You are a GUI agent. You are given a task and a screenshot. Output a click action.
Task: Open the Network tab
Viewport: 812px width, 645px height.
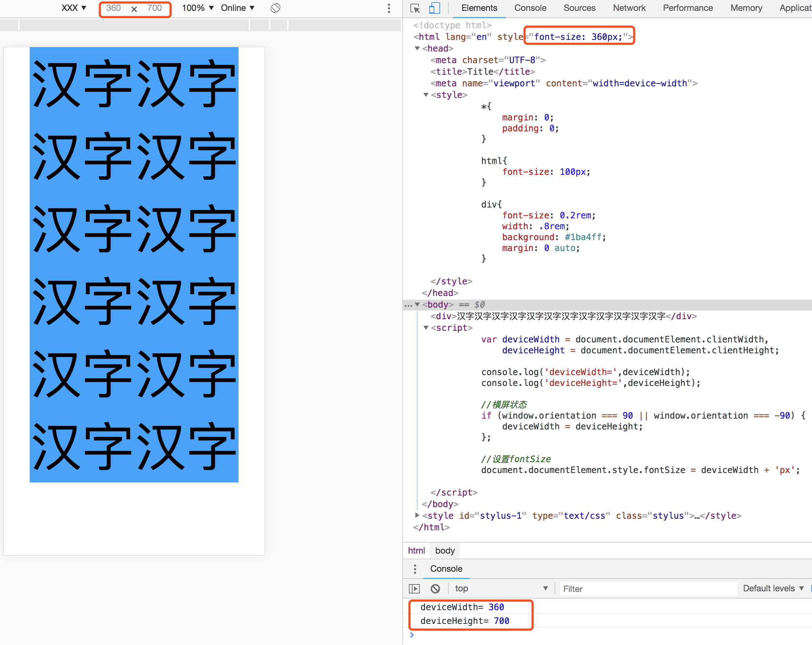click(x=629, y=8)
